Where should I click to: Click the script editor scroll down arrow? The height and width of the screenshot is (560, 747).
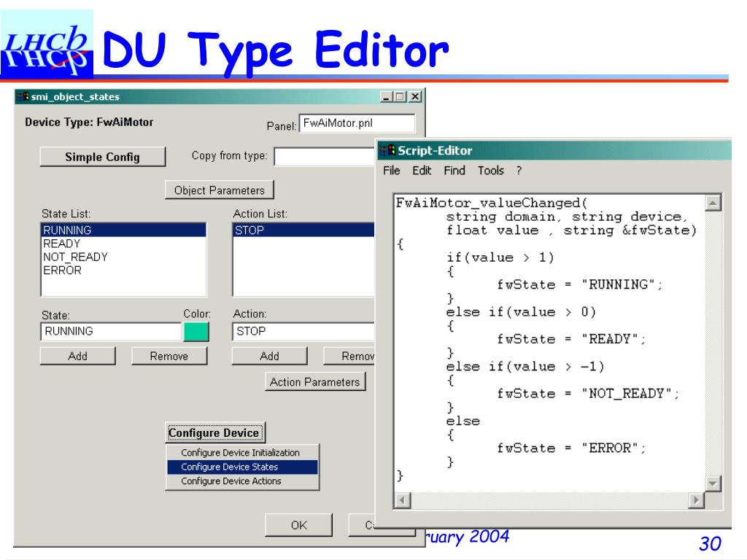pos(713,484)
